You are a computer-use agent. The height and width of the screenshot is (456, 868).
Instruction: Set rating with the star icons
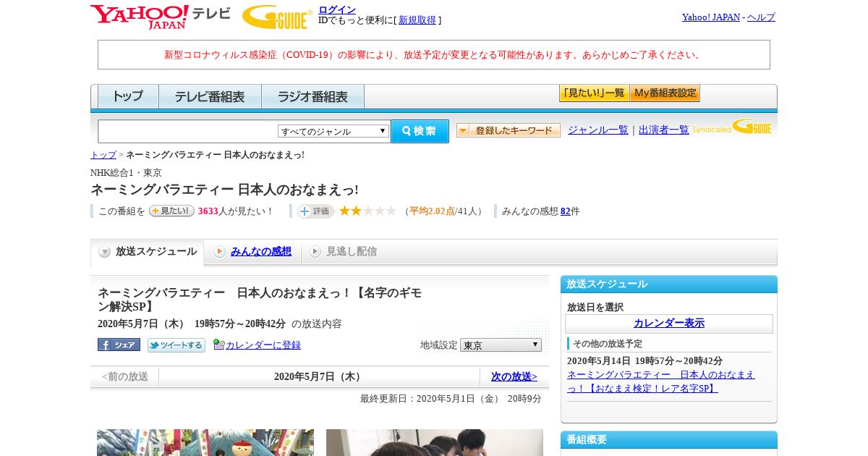367,211
